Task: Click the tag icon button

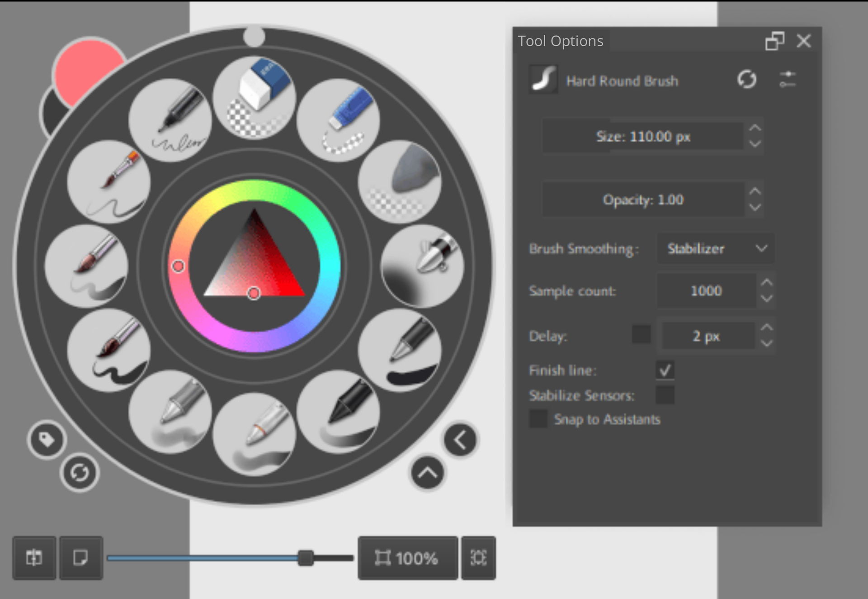Action: click(47, 440)
